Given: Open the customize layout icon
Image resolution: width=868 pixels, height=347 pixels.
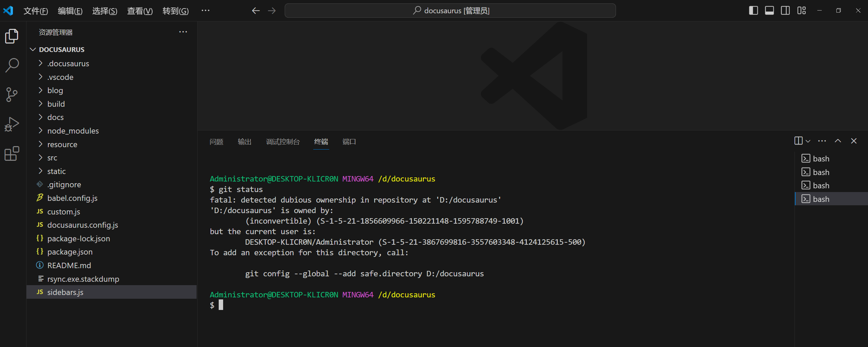Looking at the screenshot, I should point(801,11).
